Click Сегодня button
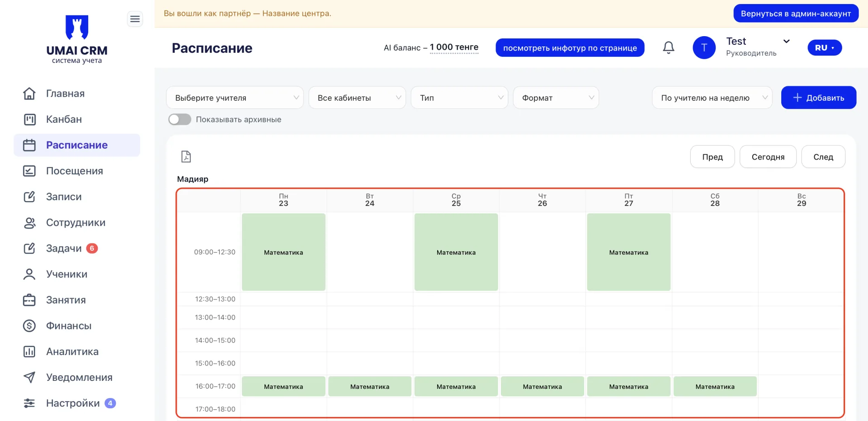Image resolution: width=868 pixels, height=421 pixels. click(768, 157)
